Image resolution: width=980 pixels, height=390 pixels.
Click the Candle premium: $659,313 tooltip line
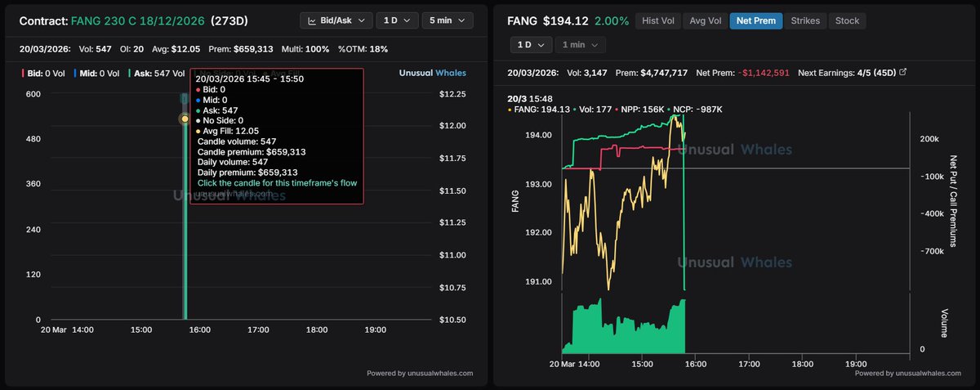(x=252, y=151)
